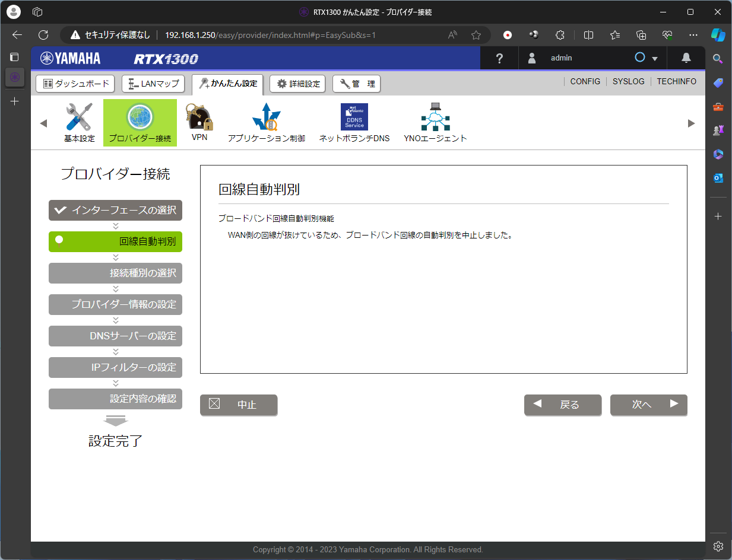Viewport: 732px width, 560px height.
Task: Switch to the LANマップ tab
Action: 153,84
